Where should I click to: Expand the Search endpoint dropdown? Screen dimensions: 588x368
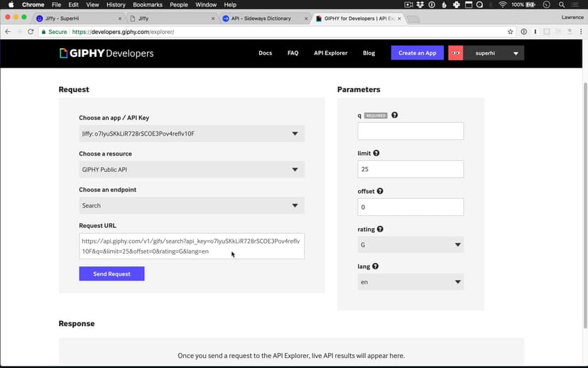pos(192,205)
